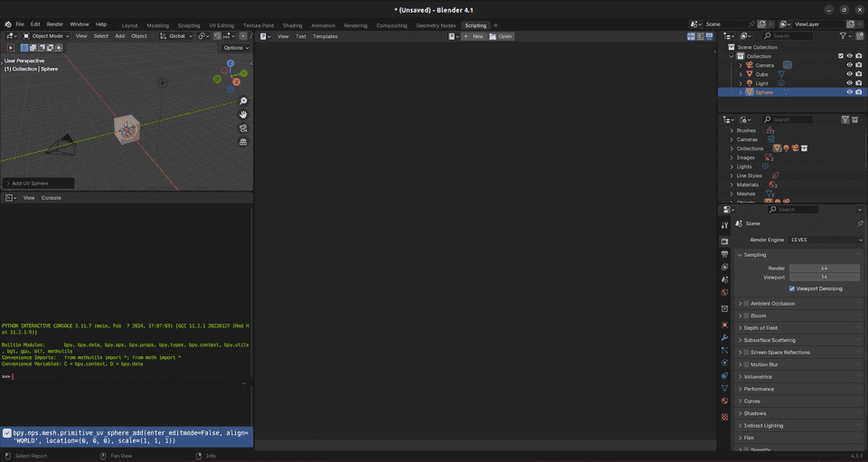Viewport: 868px width, 462px height.
Task: Enable the Ambient Occlusion checkbox
Action: coord(746,304)
